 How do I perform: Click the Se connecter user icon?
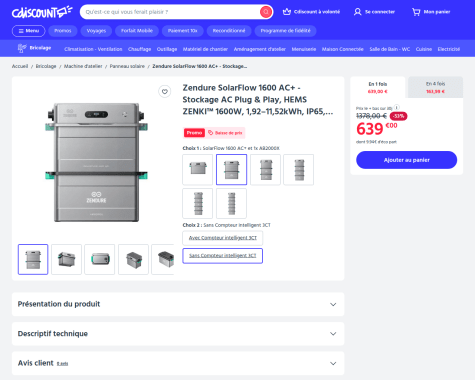[x=357, y=12]
